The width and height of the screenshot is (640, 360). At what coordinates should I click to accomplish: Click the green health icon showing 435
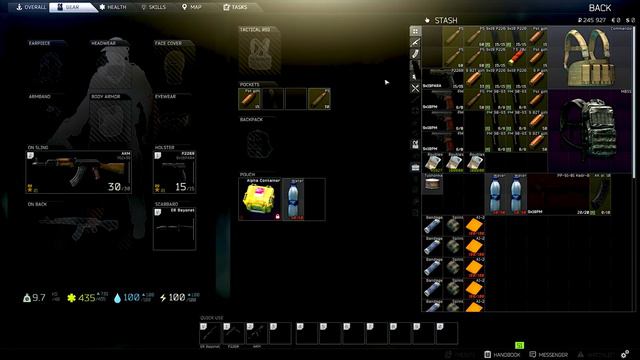pos(71,298)
